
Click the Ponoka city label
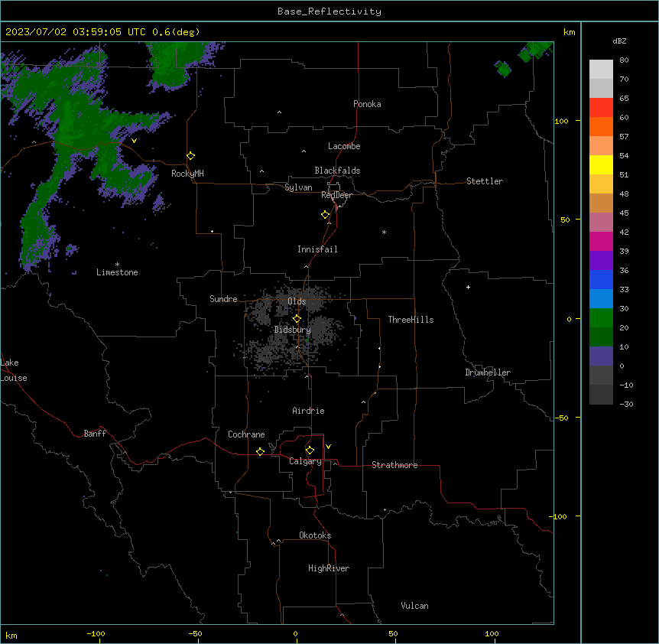point(367,104)
